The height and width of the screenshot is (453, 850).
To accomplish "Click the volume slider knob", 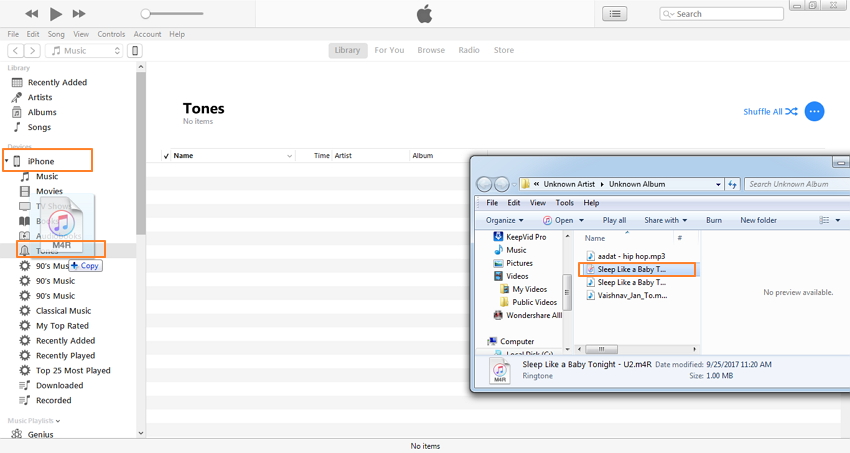I will tap(145, 14).
